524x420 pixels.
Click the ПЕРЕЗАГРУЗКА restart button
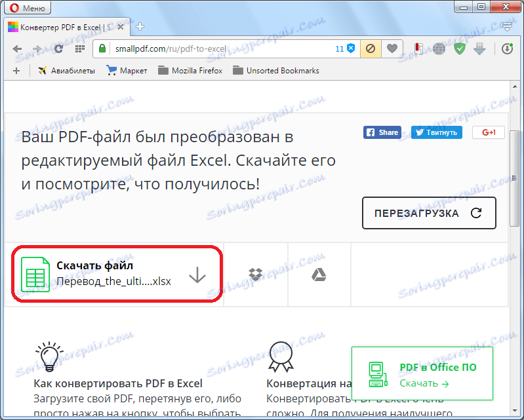click(429, 213)
